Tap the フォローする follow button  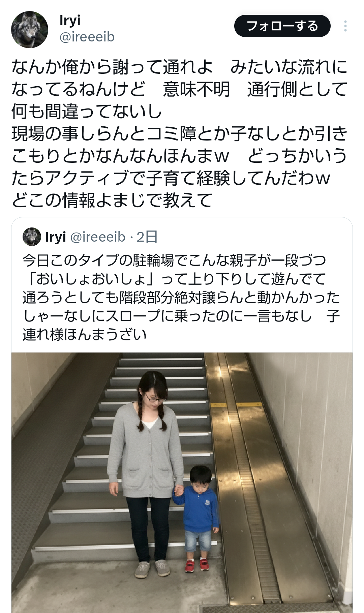pyautogui.click(x=282, y=26)
